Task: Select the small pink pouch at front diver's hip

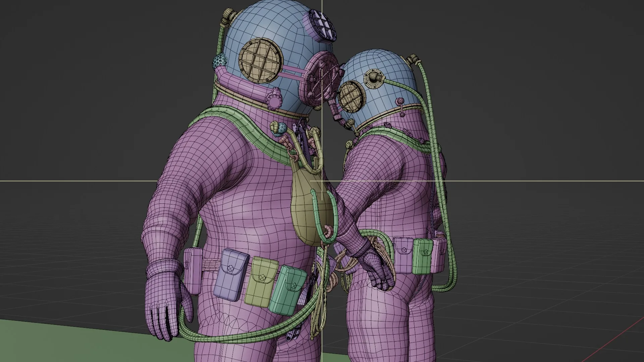Action: pos(193,270)
